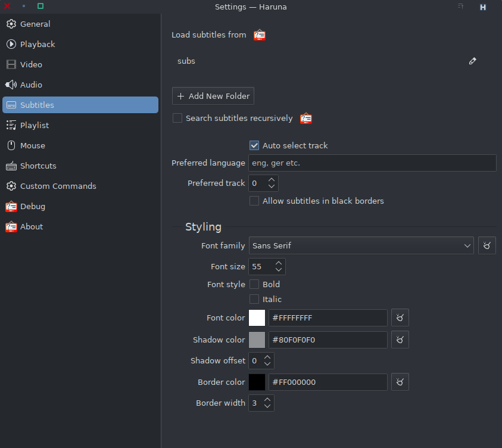This screenshot has width=502, height=448.
Task: Click the help icon beside Load subtitles from
Action: point(260,35)
